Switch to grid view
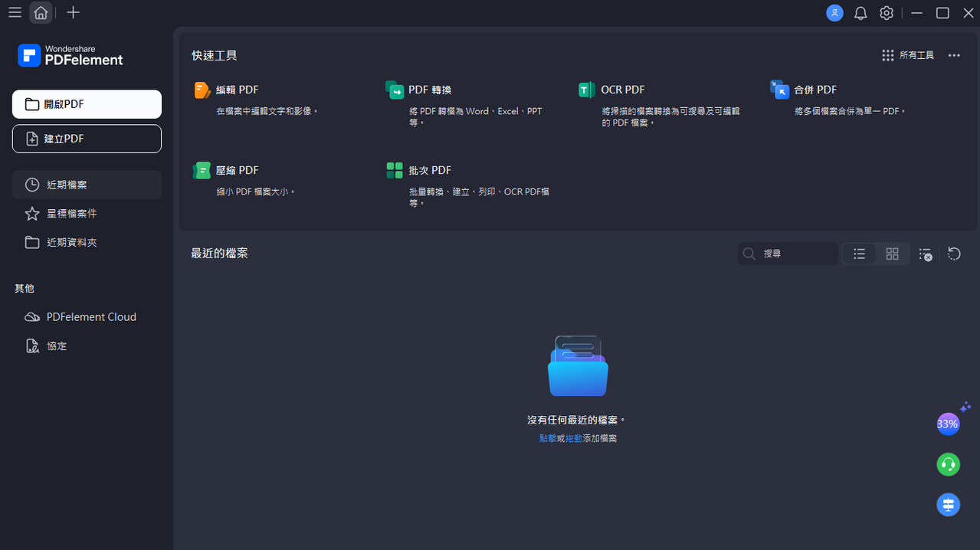 pyautogui.click(x=892, y=254)
